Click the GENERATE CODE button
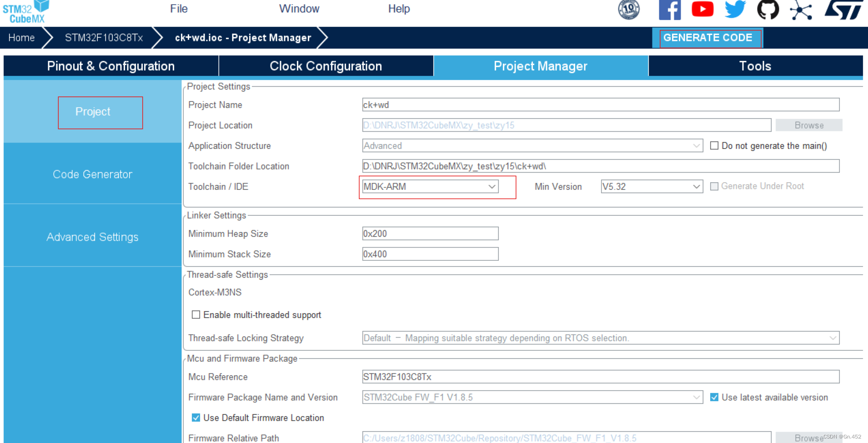This screenshot has height=443, width=868. pyautogui.click(x=707, y=38)
